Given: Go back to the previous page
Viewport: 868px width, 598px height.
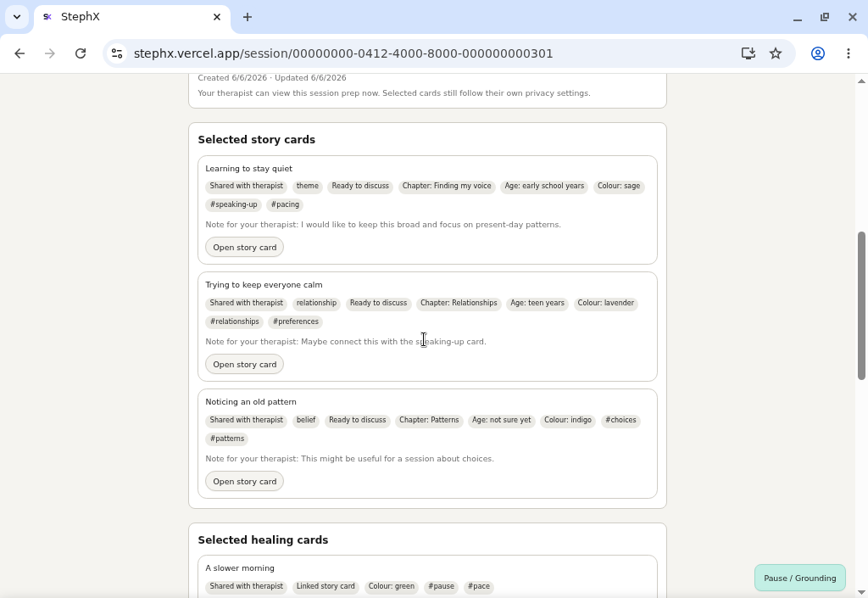Looking at the screenshot, I should coord(20,53).
